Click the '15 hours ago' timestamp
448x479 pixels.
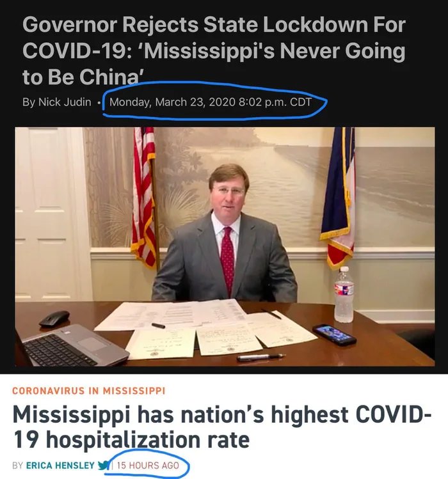(x=148, y=466)
